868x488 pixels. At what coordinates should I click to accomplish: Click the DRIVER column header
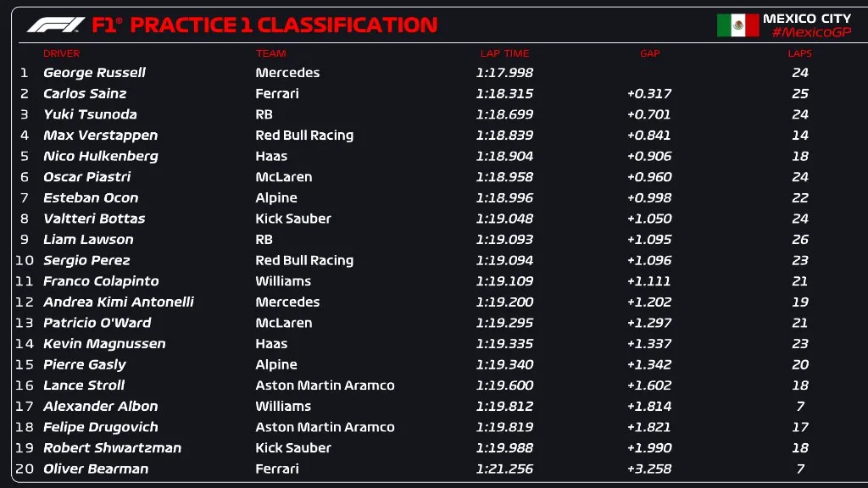[x=61, y=53]
